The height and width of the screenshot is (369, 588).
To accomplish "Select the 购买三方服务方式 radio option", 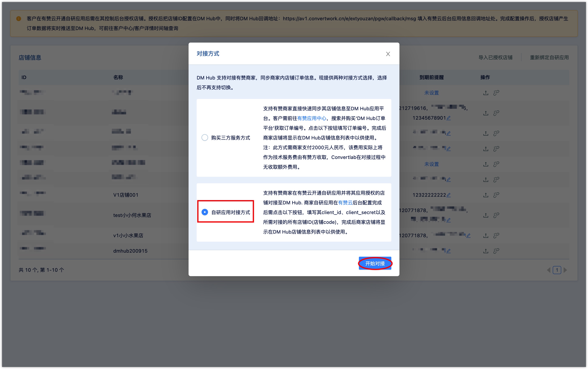I will (205, 138).
